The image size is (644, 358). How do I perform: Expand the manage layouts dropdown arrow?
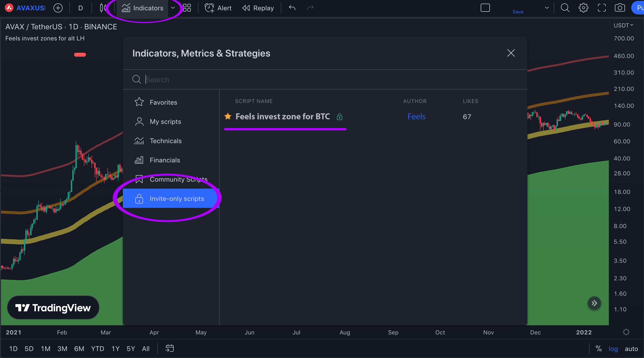pos(547,8)
